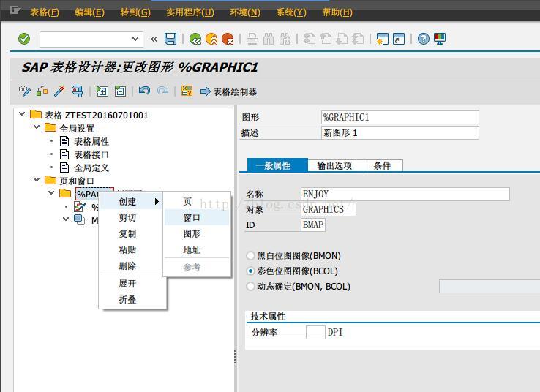This screenshot has height=392, width=540.
Task: Open the 实用程序(U) menu
Action: tap(190, 12)
